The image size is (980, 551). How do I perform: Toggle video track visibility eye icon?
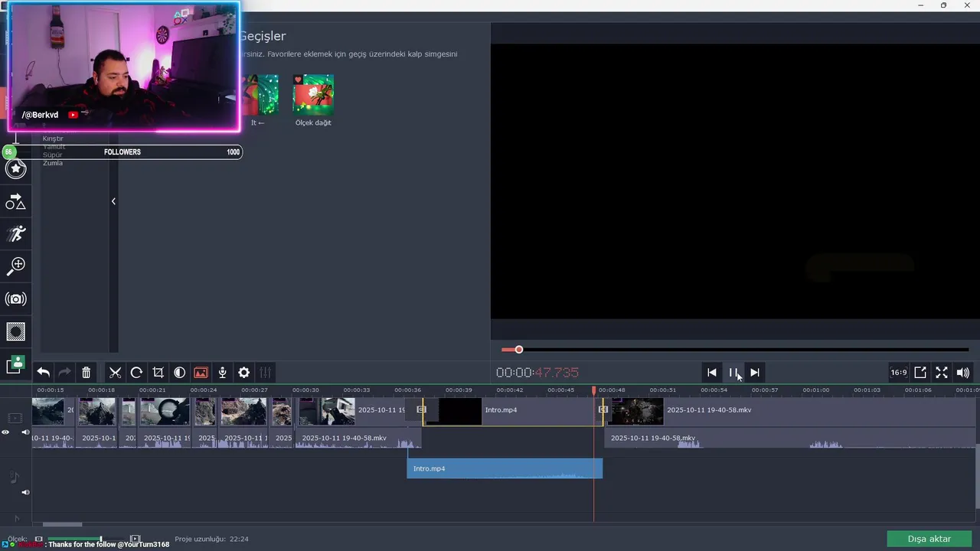[5, 432]
